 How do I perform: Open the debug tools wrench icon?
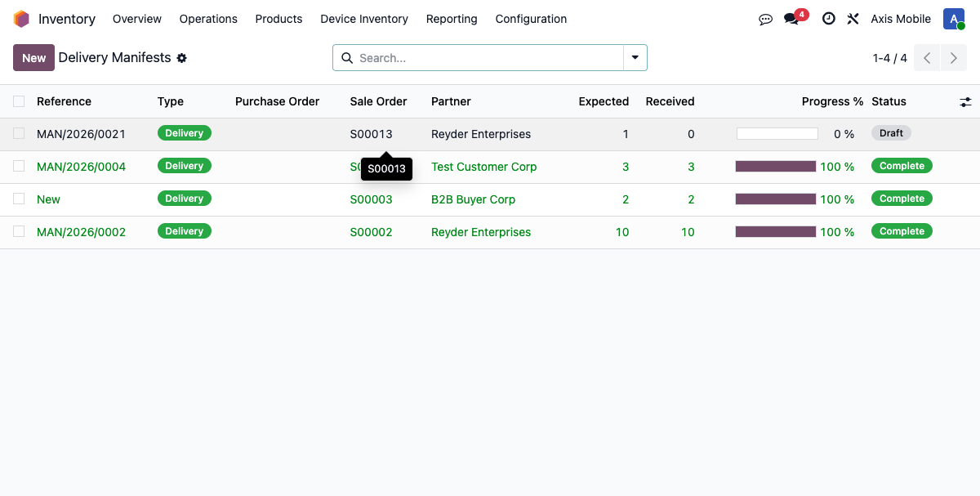click(x=853, y=19)
